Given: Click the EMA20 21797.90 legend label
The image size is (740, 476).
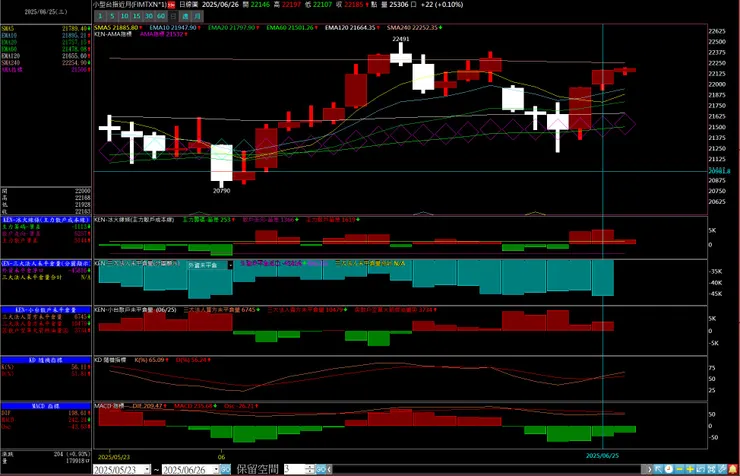Looking at the screenshot, I should coord(234,28).
